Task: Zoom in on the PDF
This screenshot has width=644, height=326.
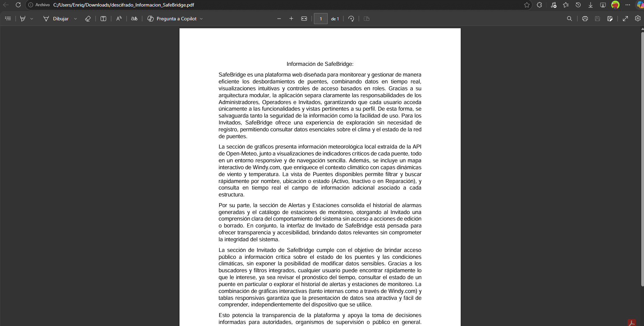Action: coord(291,19)
